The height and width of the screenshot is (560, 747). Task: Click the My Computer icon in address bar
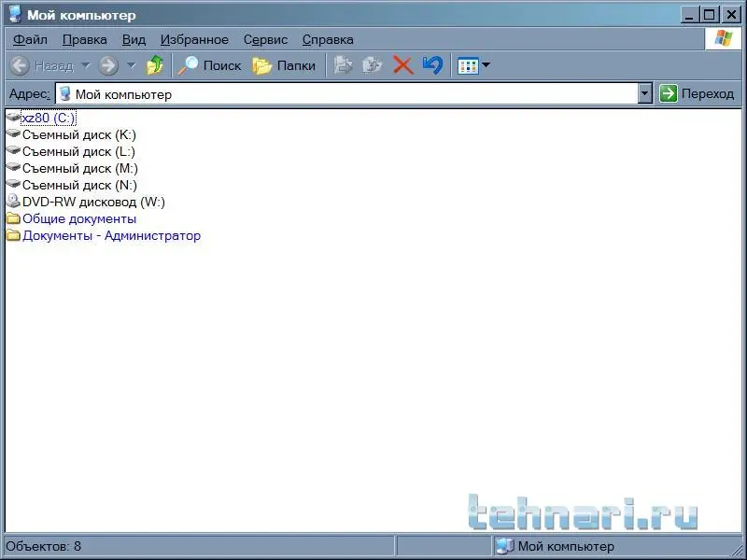(x=64, y=94)
